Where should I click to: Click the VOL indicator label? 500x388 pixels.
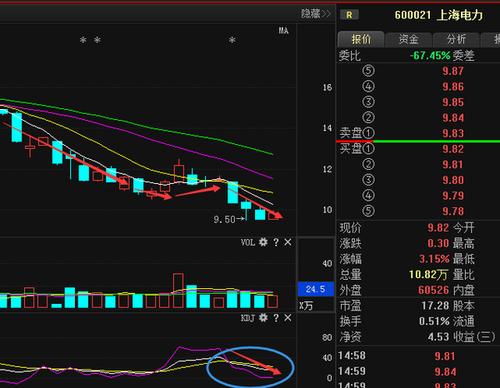click(x=248, y=242)
